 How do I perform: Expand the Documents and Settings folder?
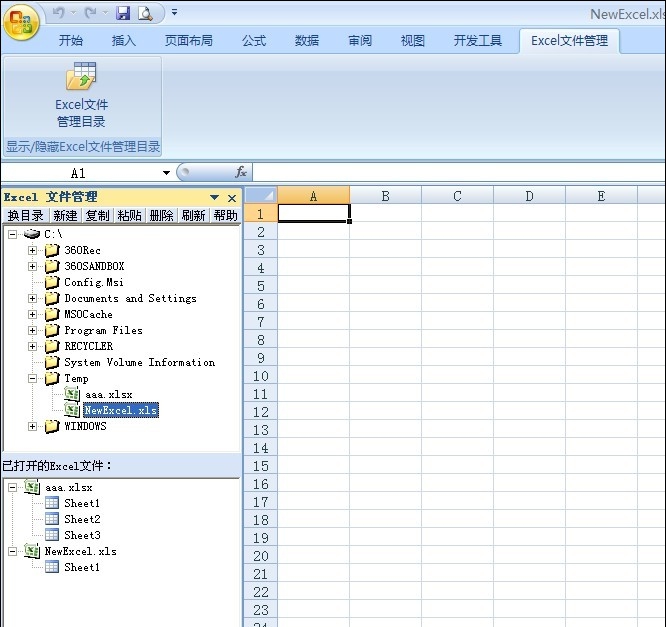[x=32, y=298]
